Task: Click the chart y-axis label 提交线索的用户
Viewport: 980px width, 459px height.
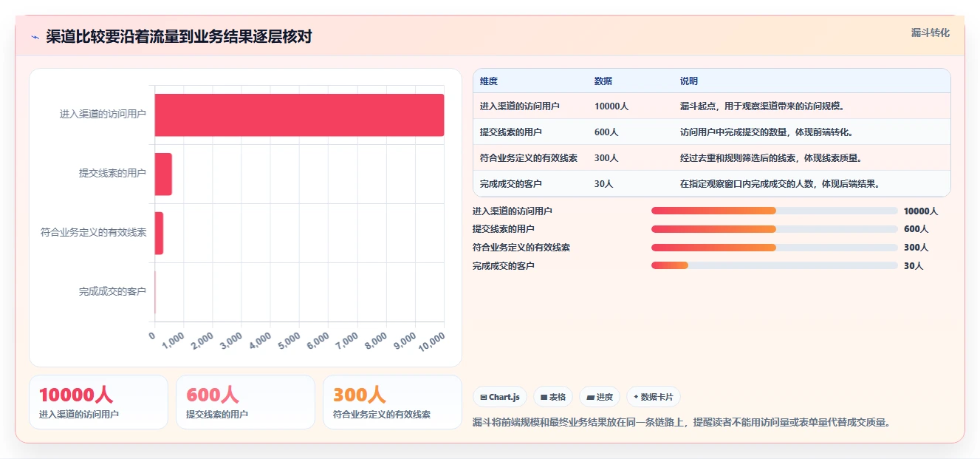Action: (112, 174)
